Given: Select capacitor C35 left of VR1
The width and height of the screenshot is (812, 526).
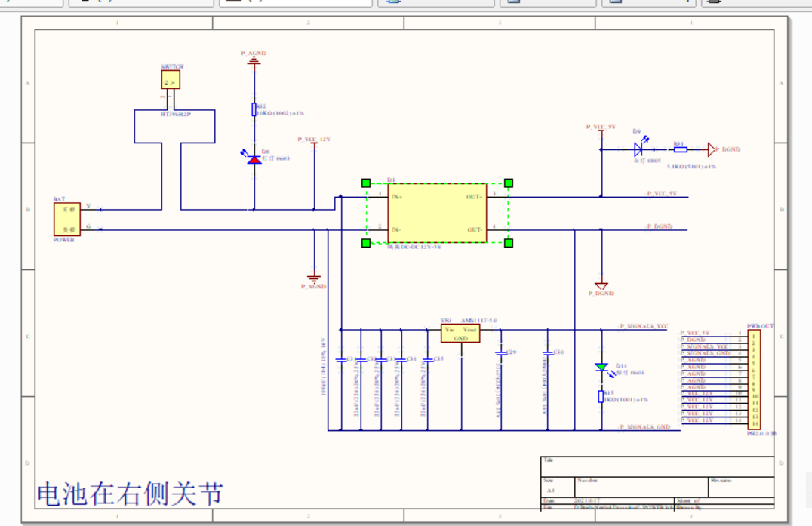Looking at the screenshot, I should 428,359.
